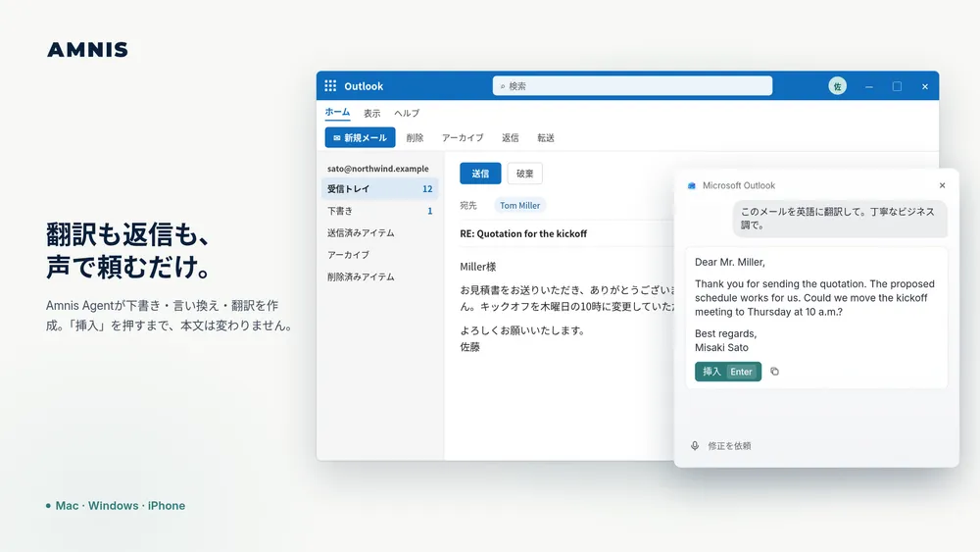Viewport: 980px width, 552px height.
Task: Send the email with 送信 button
Action: point(480,174)
